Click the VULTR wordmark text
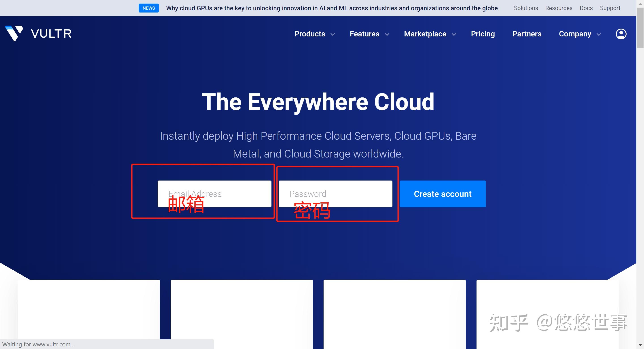Screen dimensions: 644x349 point(51,34)
